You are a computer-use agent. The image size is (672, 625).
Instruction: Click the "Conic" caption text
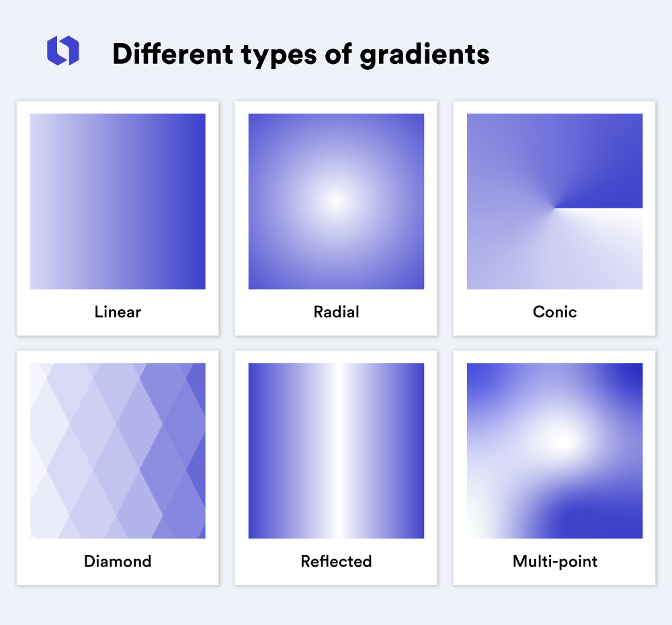[x=554, y=312]
